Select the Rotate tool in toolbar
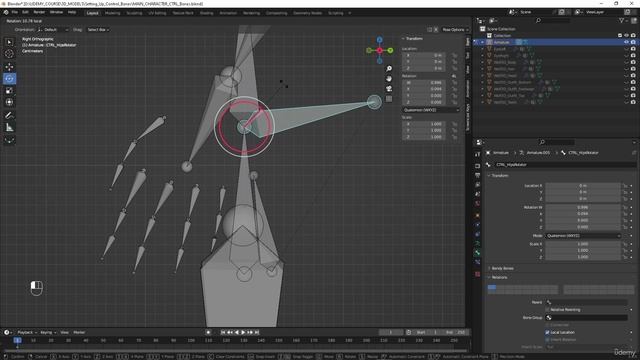Screen dimensions: 640x360 tap(9, 79)
